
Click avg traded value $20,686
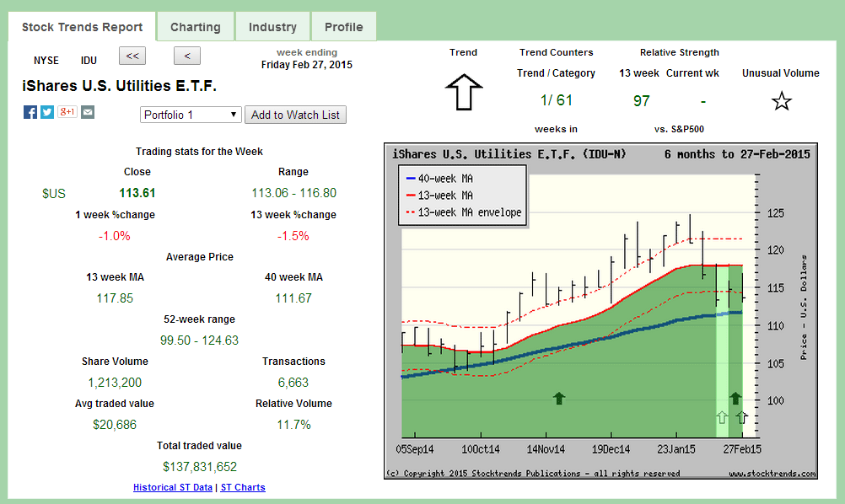(x=115, y=425)
